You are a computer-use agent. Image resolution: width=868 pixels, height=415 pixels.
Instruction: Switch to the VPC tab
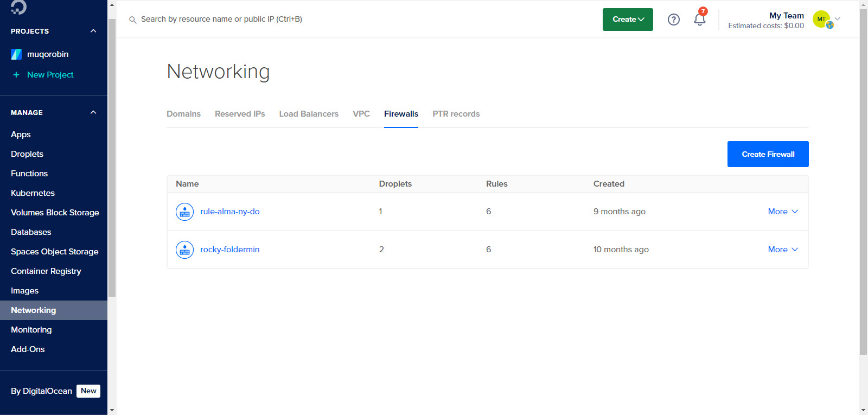point(361,114)
